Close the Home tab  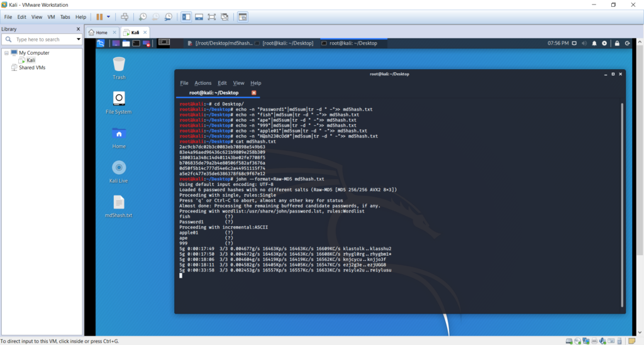pos(114,33)
